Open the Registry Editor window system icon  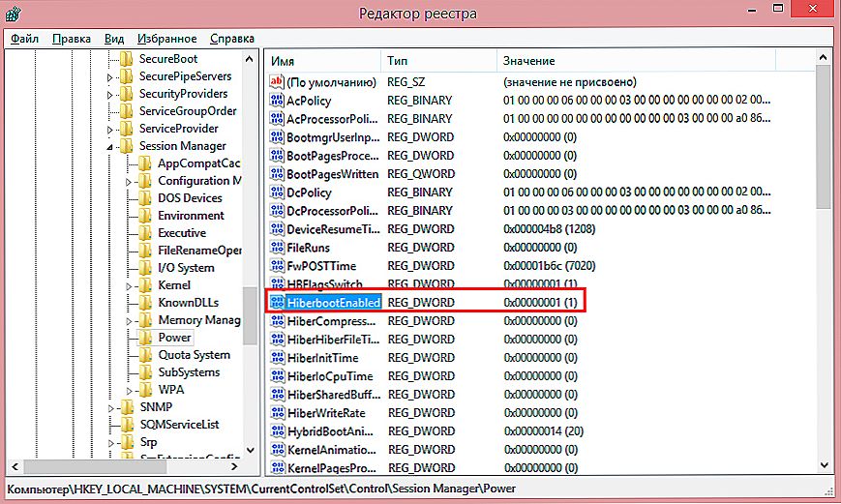[x=13, y=13]
